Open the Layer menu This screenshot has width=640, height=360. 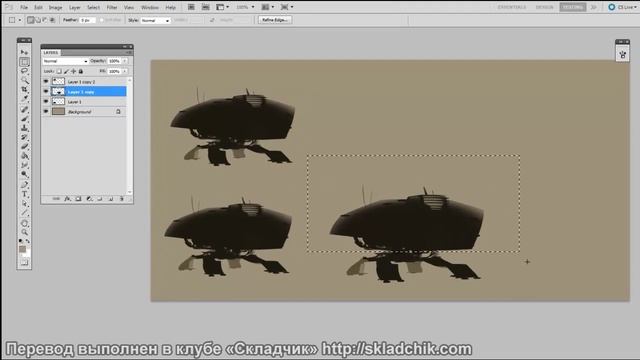[75, 7]
